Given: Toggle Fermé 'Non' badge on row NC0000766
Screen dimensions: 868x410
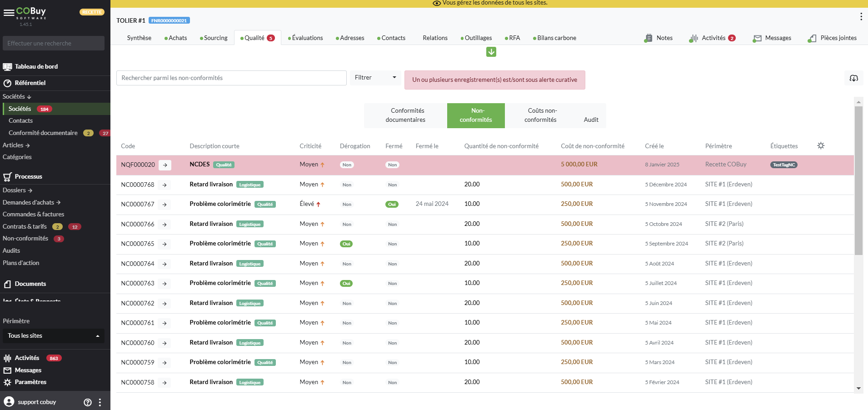Looking at the screenshot, I should click(392, 225).
